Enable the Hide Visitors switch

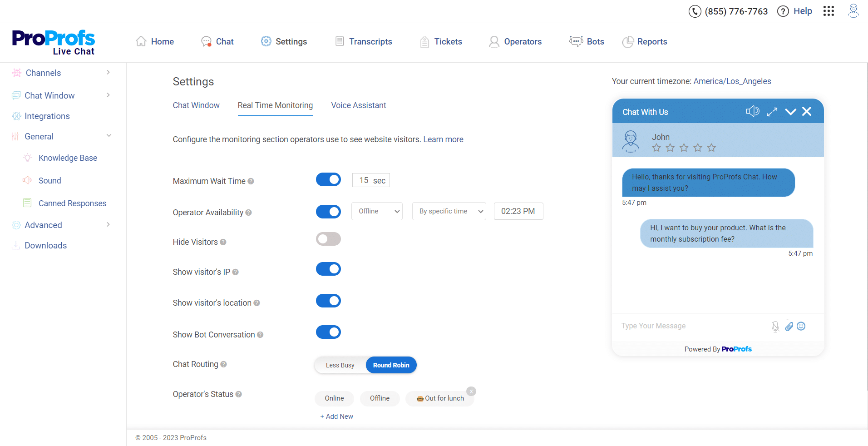point(328,239)
